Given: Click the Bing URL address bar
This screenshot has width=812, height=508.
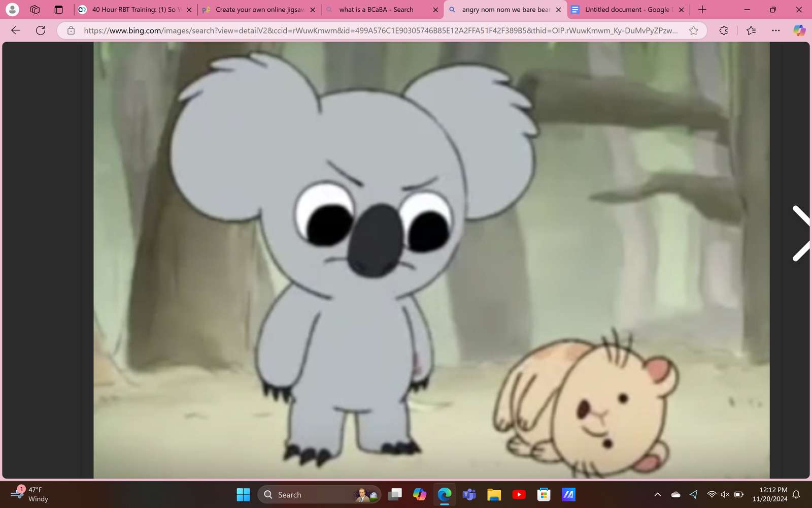Looking at the screenshot, I should [381, 30].
